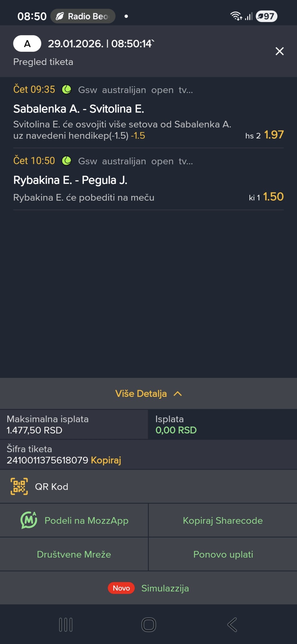
Task: Copy the ticket code with Kopiraj
Action: [x=106, y=460]
